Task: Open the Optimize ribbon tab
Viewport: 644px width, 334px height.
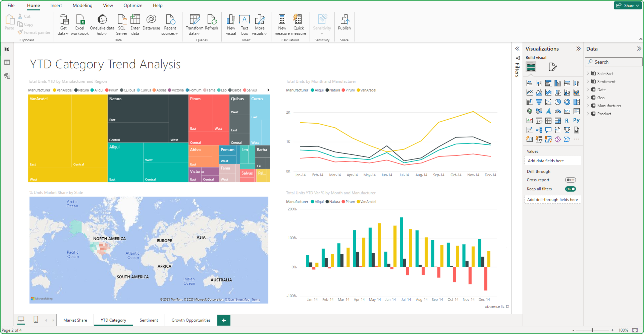Action: 133,5
